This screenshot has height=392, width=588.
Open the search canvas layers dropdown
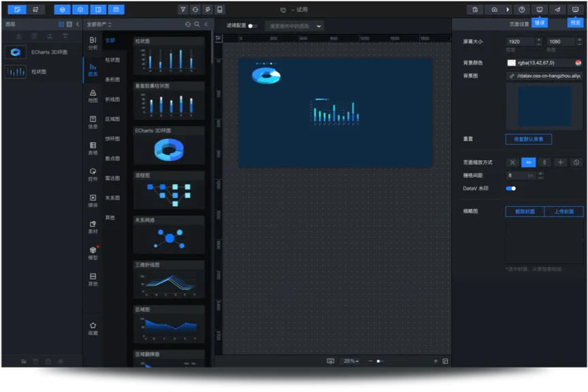318,26
